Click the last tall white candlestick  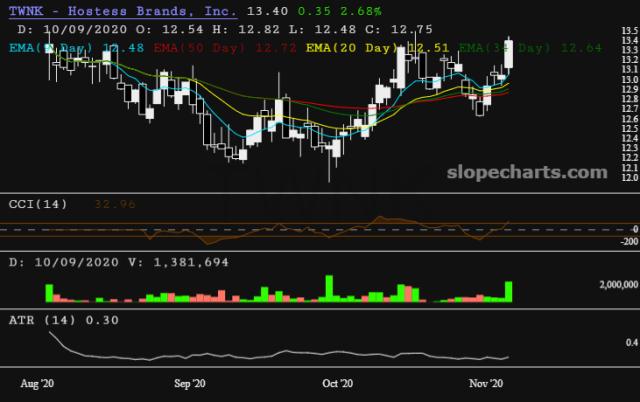pyautogui.click(x=509, y=54)
